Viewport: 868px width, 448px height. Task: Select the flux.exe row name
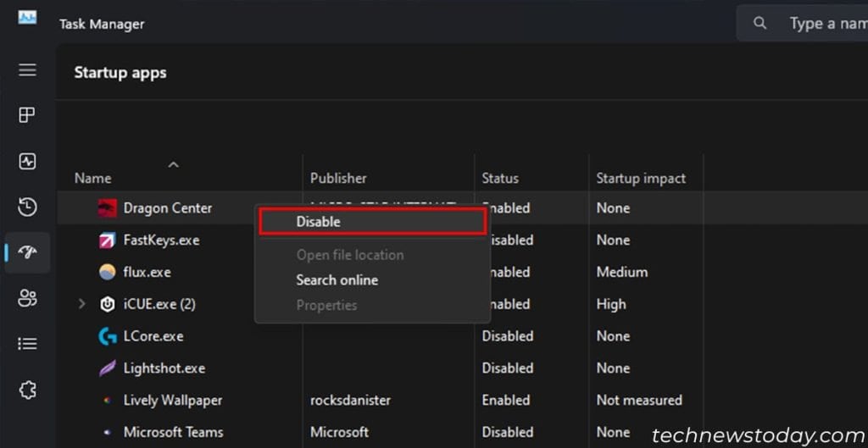147,272
